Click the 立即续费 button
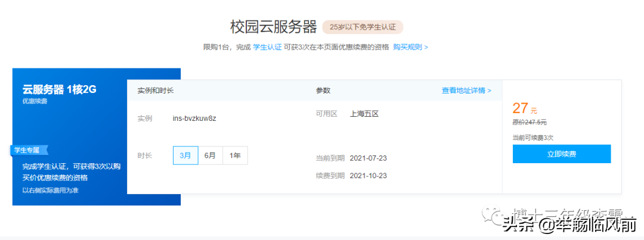The image size is (644, 240). click(562, 154)
